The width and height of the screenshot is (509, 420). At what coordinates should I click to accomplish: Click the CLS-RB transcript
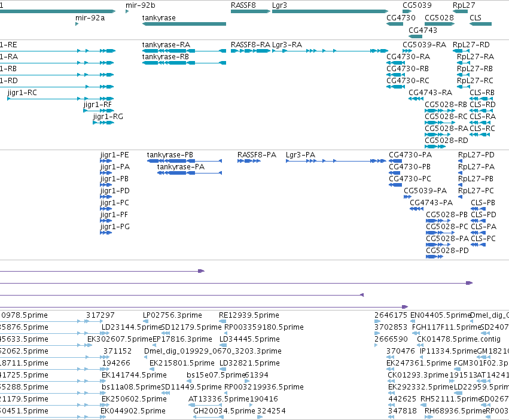[481, 99]
